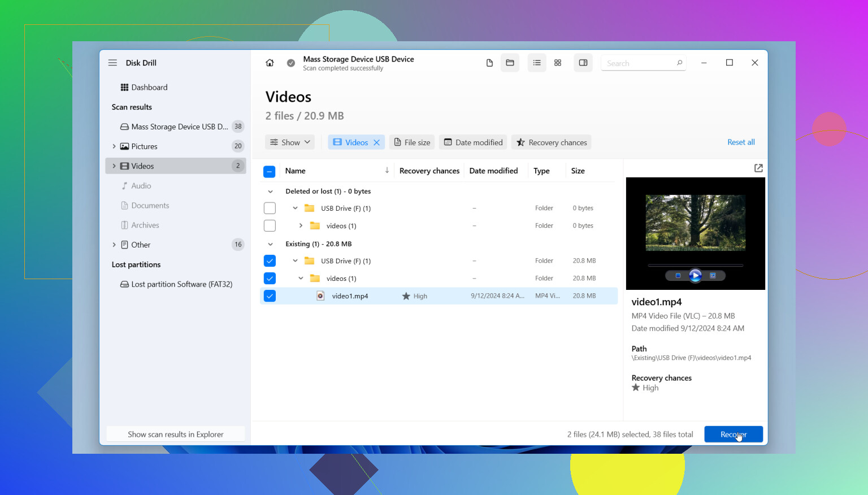Collapse deleted USB Drive (F) folder
Image resolution: width=868 pixels, height=495 pixels.
[x=295, y=208]
